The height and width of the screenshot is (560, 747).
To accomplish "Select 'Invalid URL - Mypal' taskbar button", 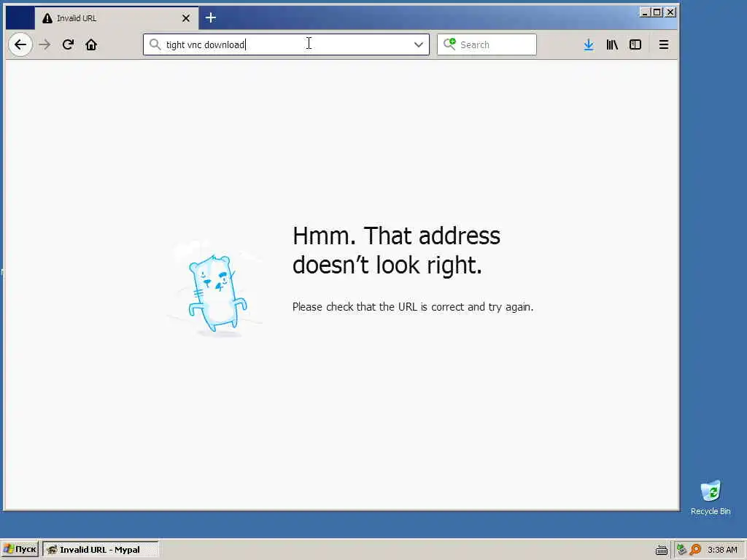I will tap(100, 550).
